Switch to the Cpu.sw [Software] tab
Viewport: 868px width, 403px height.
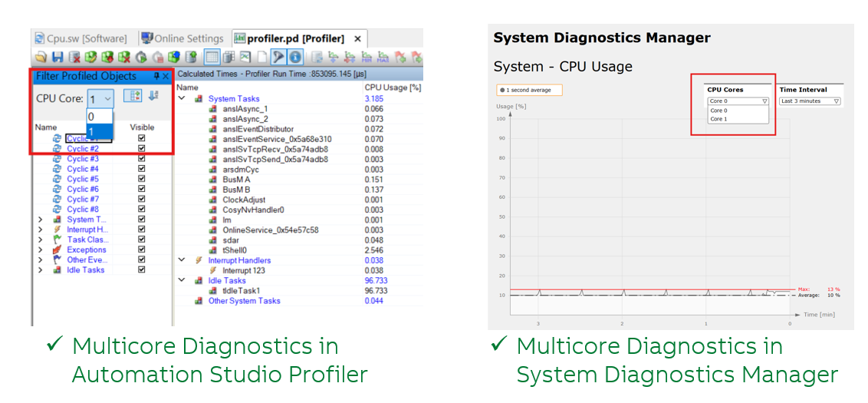(81, 38)
